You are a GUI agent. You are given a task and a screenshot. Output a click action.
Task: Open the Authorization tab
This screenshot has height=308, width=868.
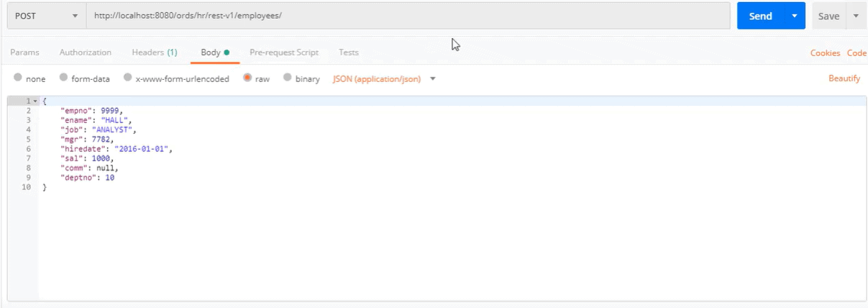pos(86,53)
